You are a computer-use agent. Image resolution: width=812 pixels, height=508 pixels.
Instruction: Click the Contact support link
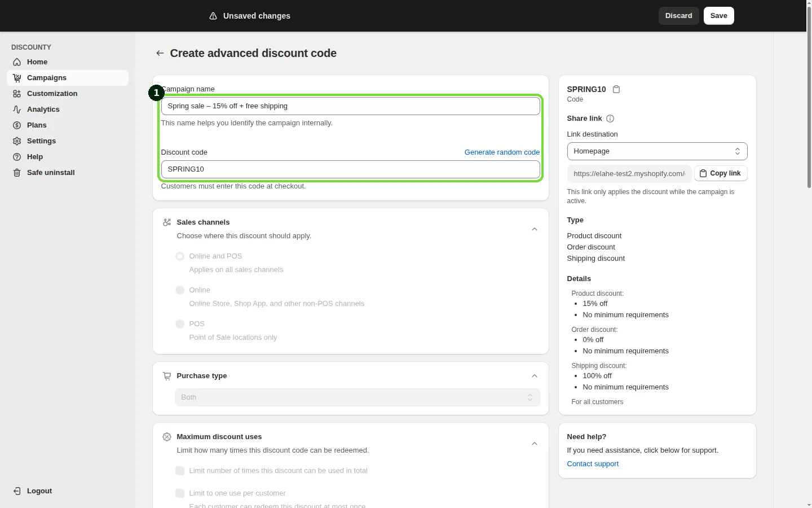pos(593,464)
